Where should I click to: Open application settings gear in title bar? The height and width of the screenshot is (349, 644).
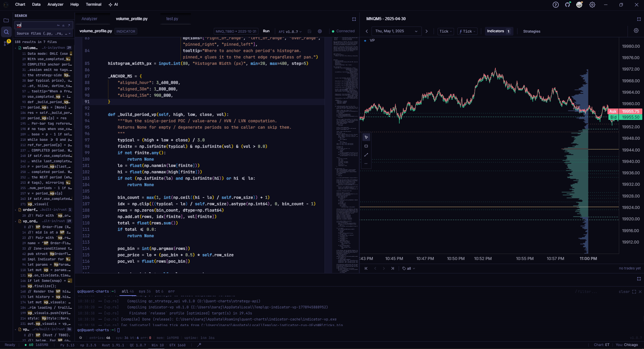[x=592, y=5]
